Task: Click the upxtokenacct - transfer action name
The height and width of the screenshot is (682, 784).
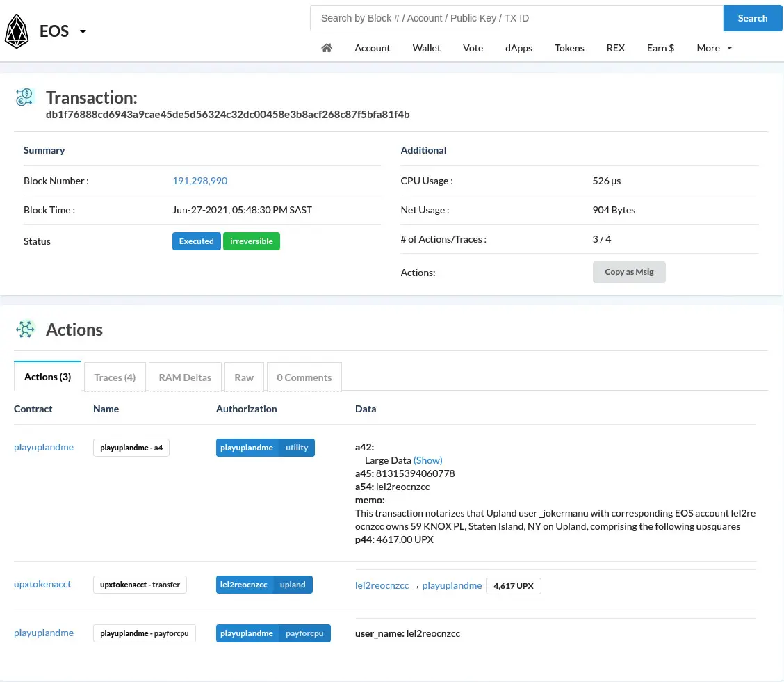Action: tap(140, 585)
